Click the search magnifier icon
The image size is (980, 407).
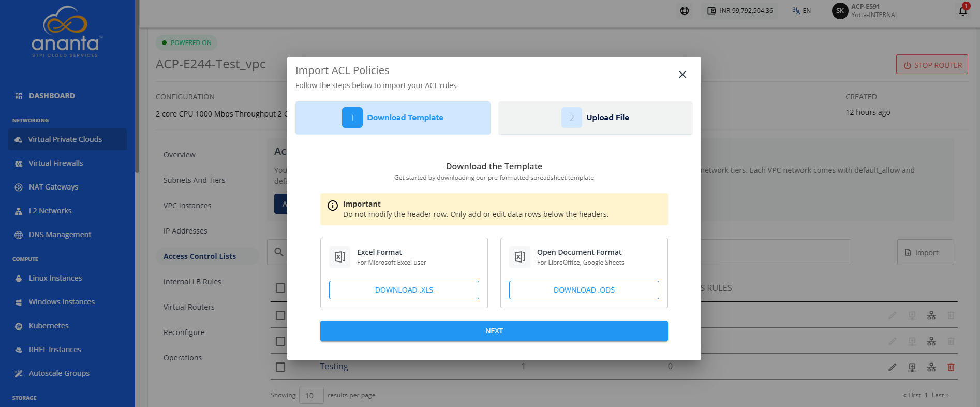click(279, 252)
